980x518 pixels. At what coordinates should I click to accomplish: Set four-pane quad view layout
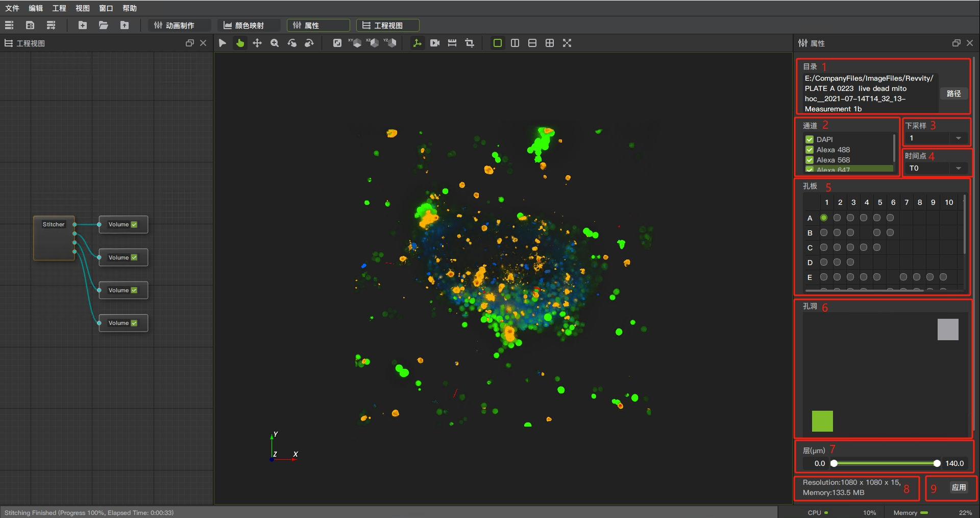pos(550,43)
